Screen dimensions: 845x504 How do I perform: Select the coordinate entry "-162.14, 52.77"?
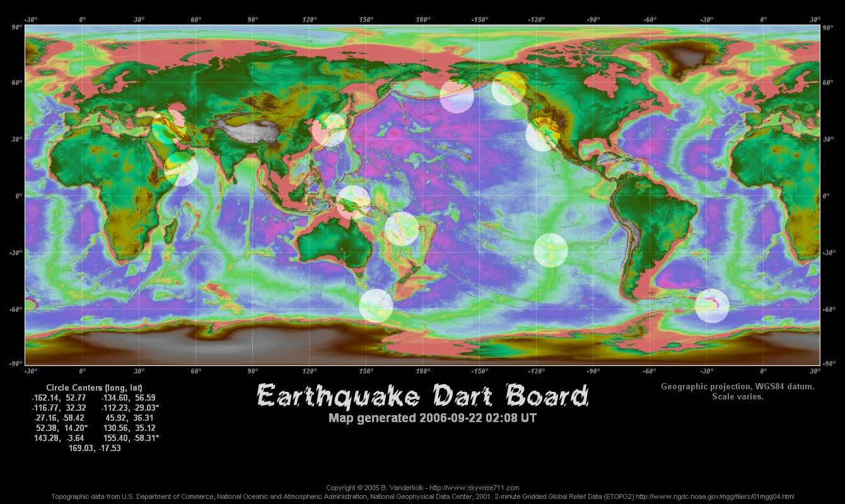(59, 398)
